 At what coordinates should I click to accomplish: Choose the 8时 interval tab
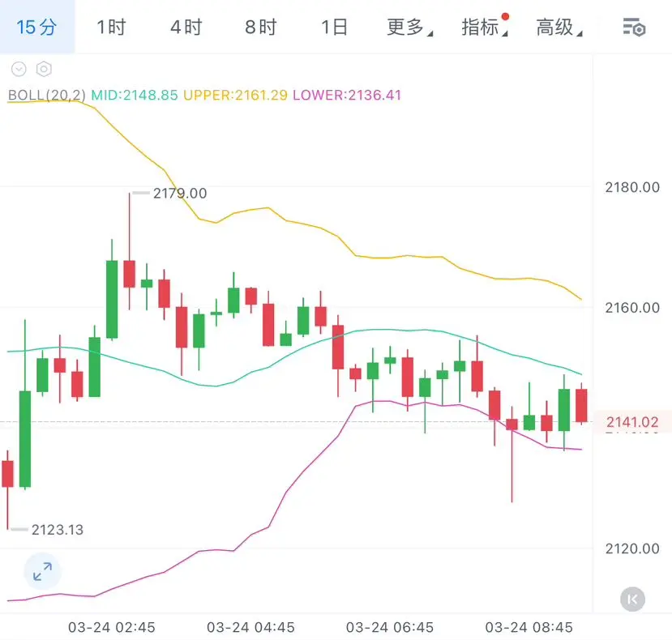point(260,28)
